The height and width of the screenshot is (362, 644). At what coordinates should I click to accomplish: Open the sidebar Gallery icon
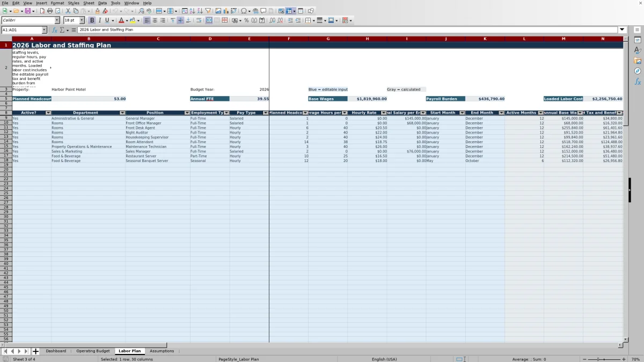coord(638,61)
